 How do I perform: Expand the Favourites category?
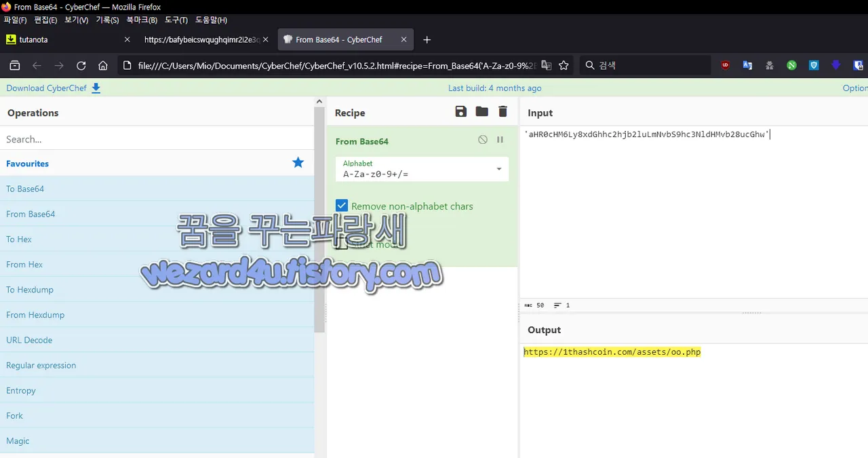pyautogui.click(x=157, y=164)
